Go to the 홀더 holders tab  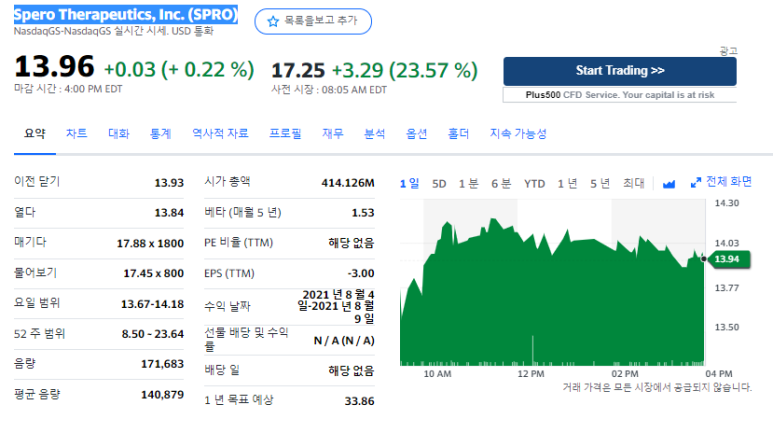[x=458, y=134]
